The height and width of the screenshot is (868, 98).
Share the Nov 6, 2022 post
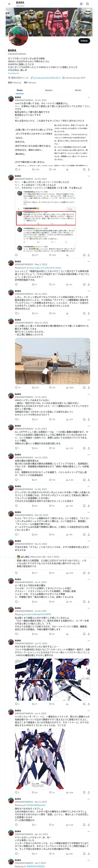coord(89,313)
